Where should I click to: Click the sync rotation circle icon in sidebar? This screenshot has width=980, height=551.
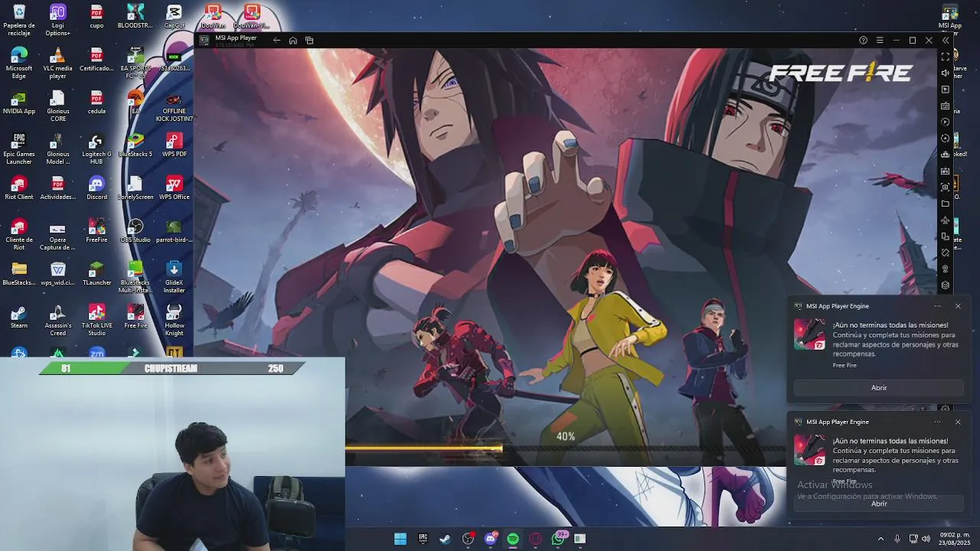[946, 139]
